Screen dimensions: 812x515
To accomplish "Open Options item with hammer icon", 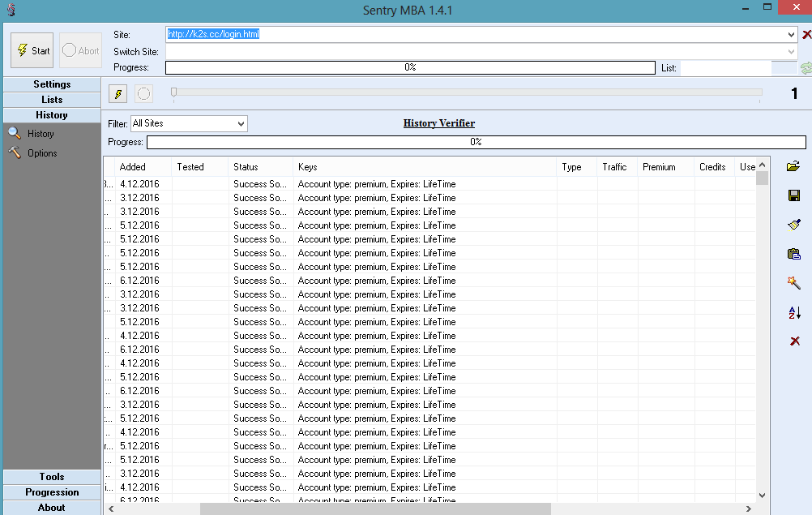I will pos(32,152).
